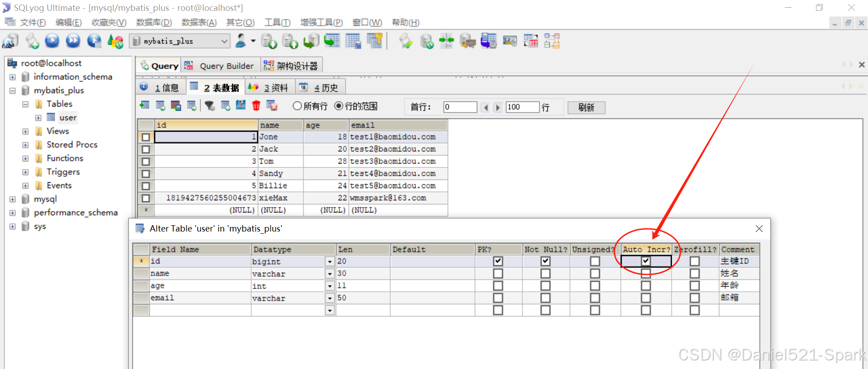Click the first data toolbar icon with green arrow
This screenshot has width=868, height=369.
click(x=145, y=106)
